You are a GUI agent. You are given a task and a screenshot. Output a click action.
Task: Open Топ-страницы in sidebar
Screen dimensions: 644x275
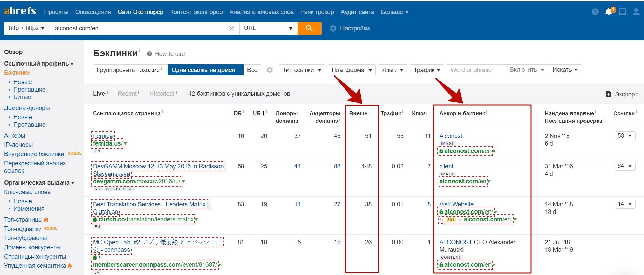pyautogui.click(x=23, y=220)
